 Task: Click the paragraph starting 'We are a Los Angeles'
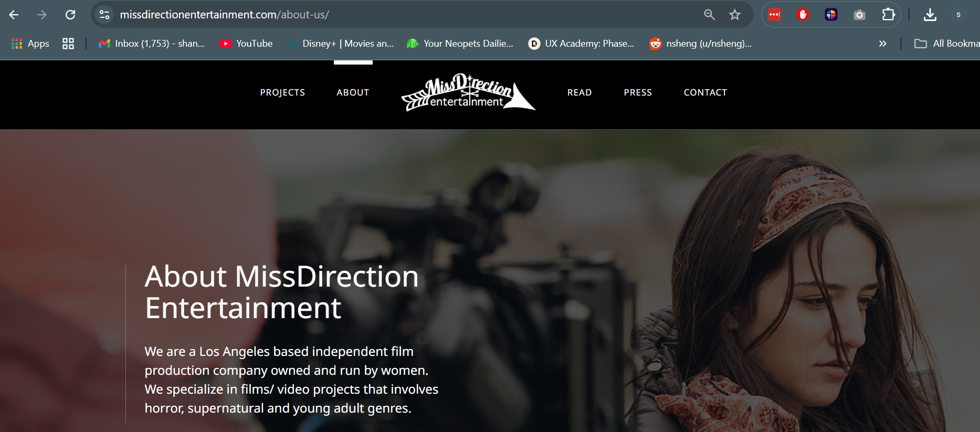291,380
